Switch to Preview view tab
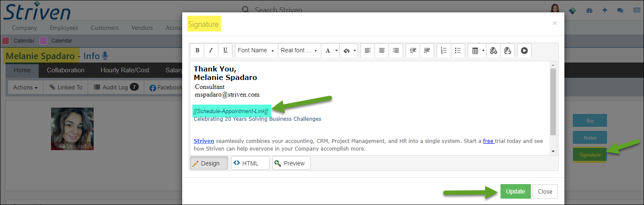Screen dimensions: 644x205 292,163
